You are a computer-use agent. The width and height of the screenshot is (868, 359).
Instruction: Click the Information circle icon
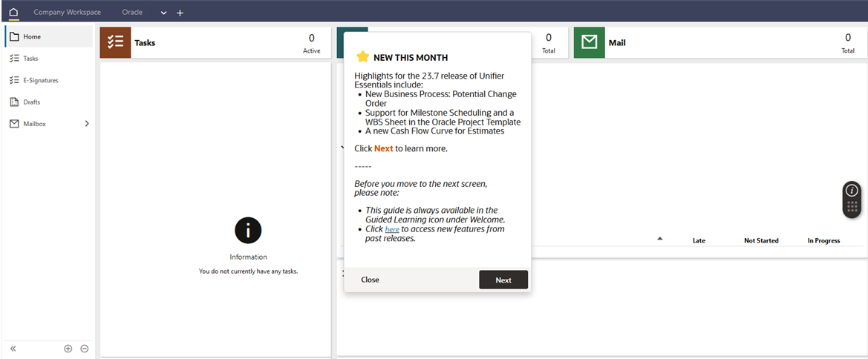pos(248,231)
